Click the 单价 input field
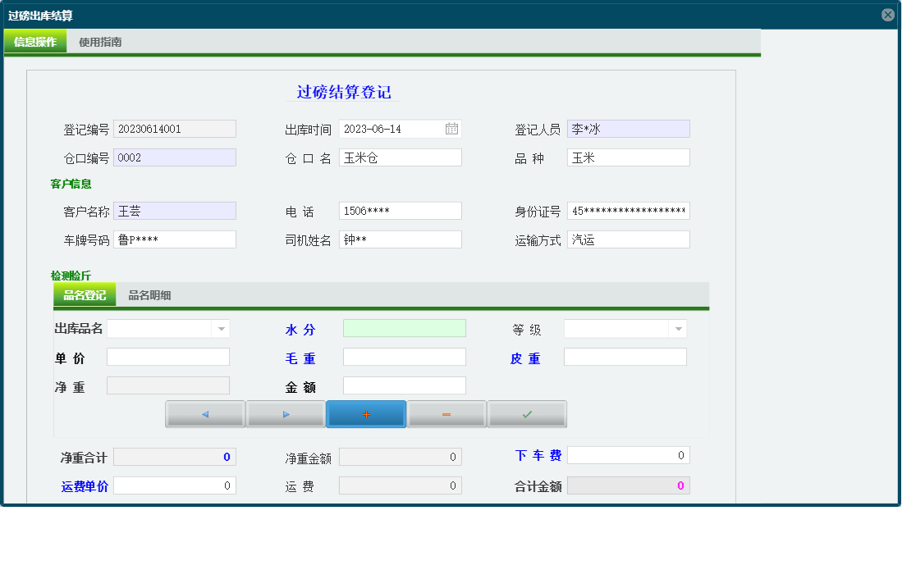 pos(167,357)
